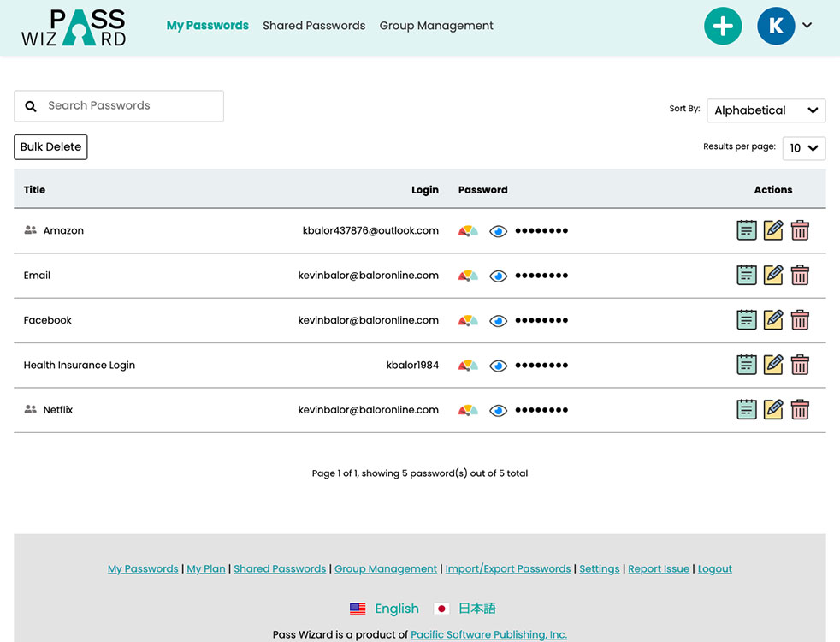
Task: Open the footer Settings link
Action: point(600,568)
